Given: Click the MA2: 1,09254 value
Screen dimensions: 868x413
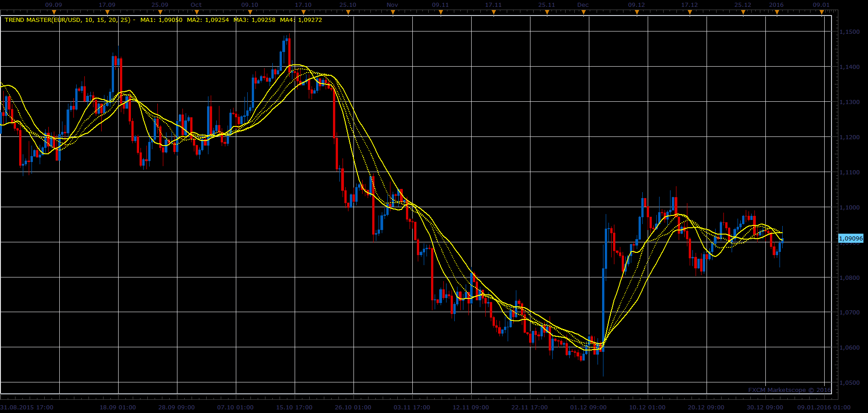Looking at the screenshot, I should pyautogui.click(x=208, y=20).
